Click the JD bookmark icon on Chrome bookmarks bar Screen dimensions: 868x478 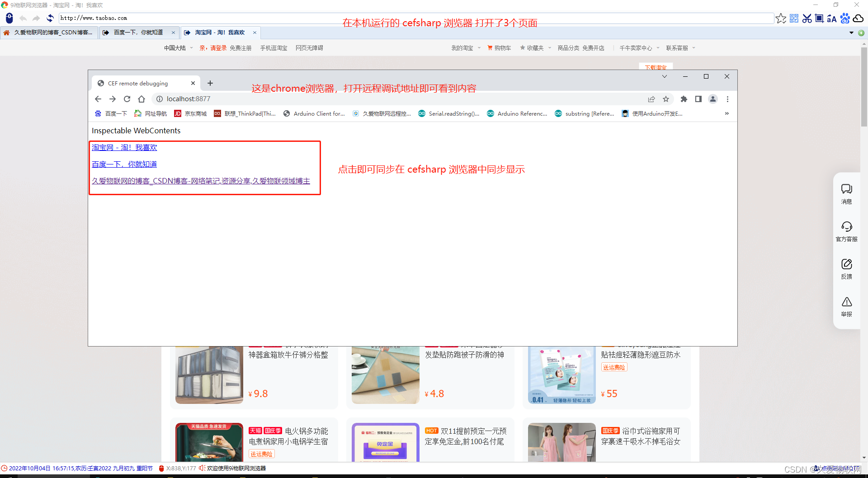coord(178,113)
